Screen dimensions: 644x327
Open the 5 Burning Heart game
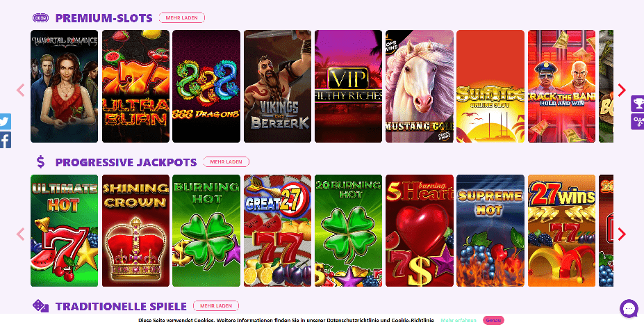click(x=420, y=231)
